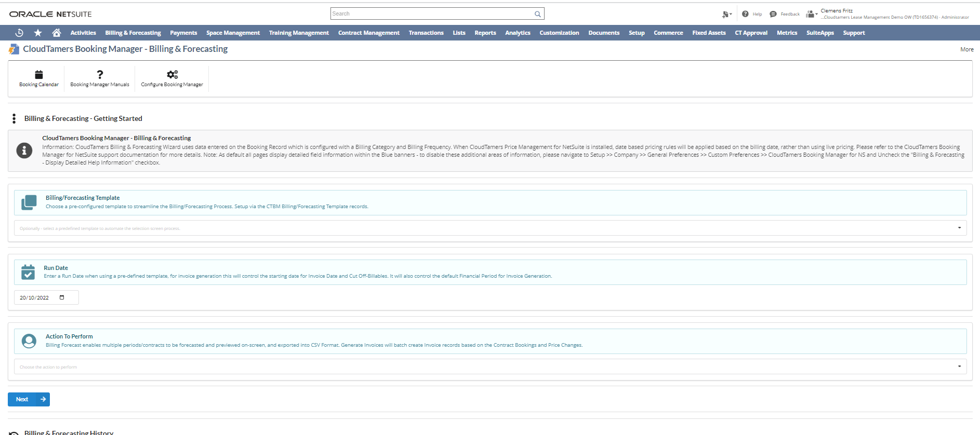Open the create new record icon
980x435 pixels.
coord(726,14)
